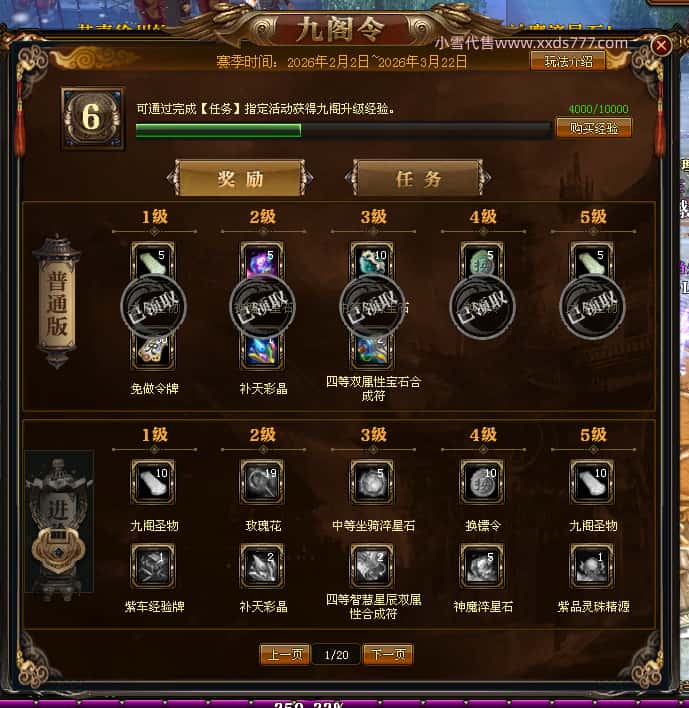Click the advanced-row 补天彩晶 icon
This screenshot has height=708, width=689.
262,566
